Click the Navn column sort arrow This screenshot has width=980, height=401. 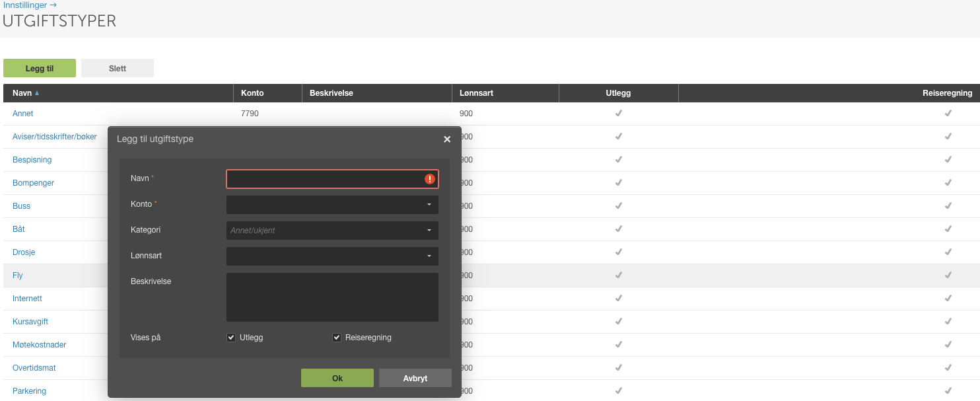pos(37,93)
